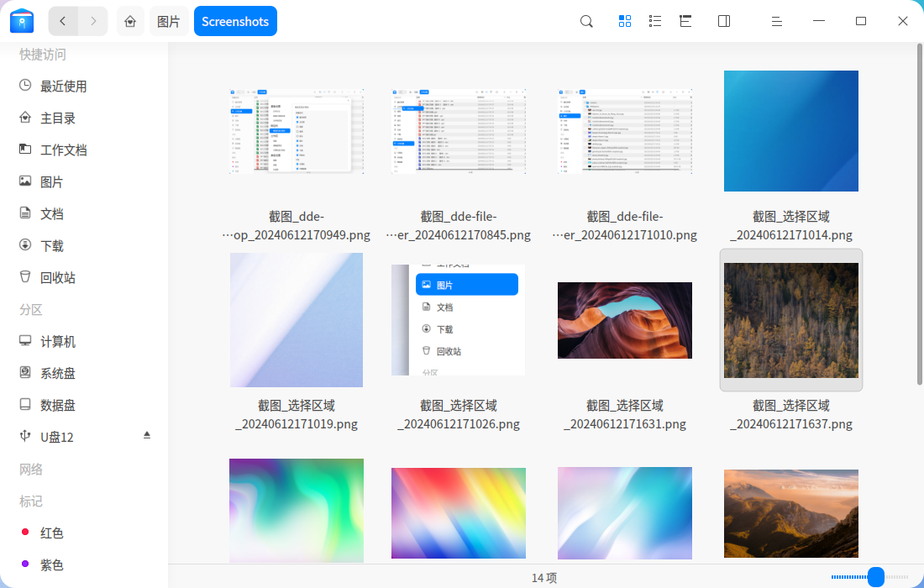This screenshot has width=924, height=588.
Task: Open the hamburger main menu
Action: click(x=776, y=21)
